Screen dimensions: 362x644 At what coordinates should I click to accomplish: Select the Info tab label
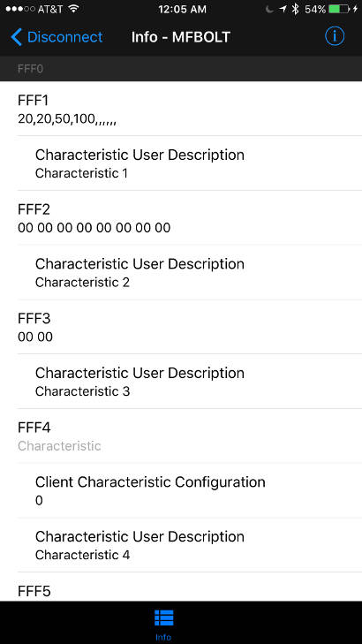point(163,637)
